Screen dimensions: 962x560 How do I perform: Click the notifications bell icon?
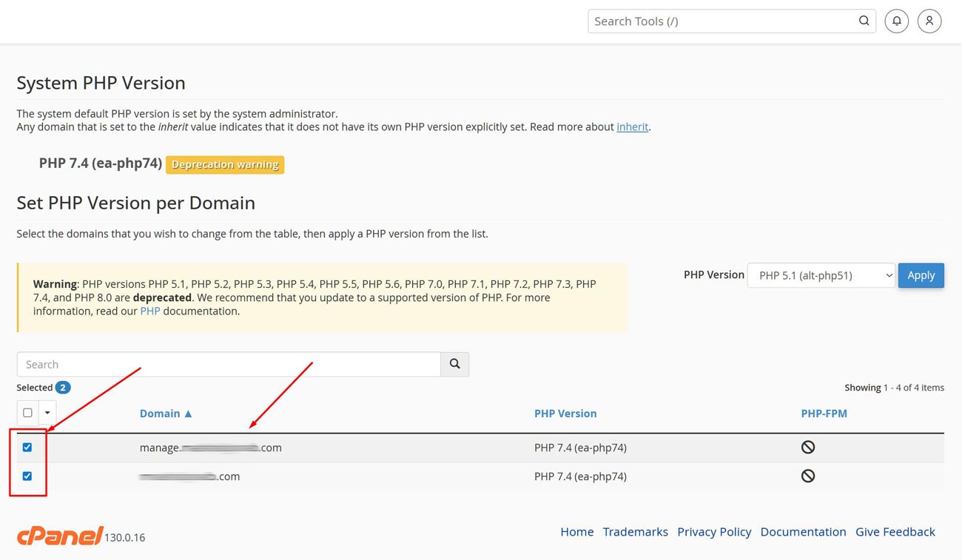[x=896, y=21]
